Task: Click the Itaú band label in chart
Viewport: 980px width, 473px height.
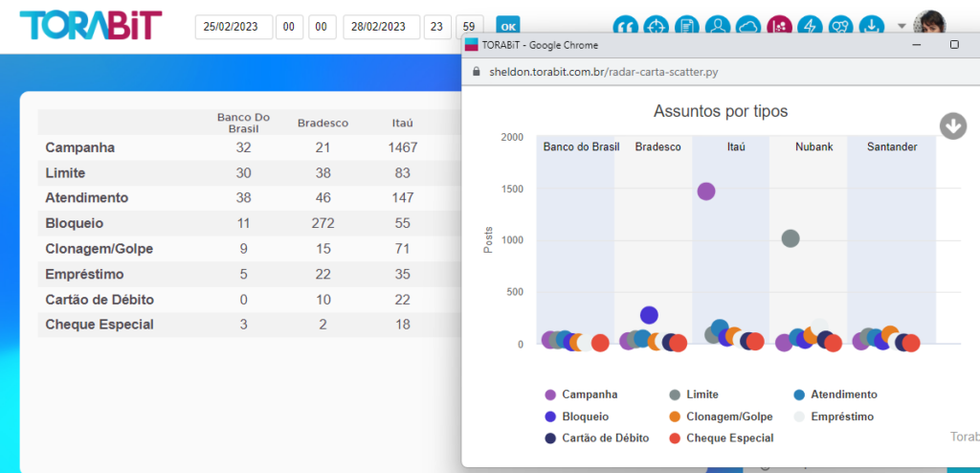Action: click(x=736, y=147)
